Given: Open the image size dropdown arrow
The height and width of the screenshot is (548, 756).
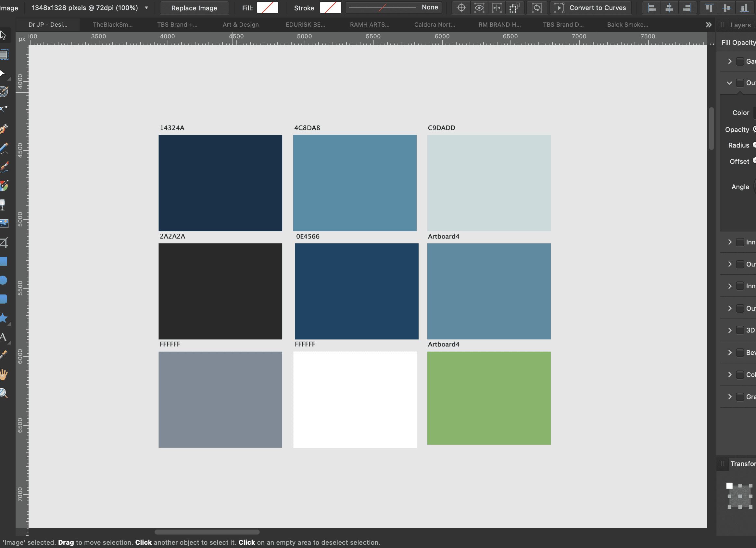Looking at the screenshot, I should [146, 8].
